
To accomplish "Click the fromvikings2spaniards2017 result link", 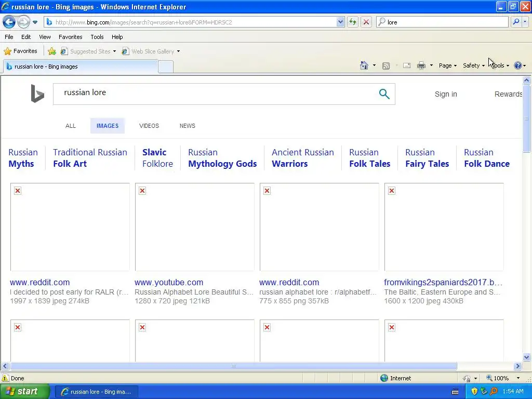I will click(443, 282).
